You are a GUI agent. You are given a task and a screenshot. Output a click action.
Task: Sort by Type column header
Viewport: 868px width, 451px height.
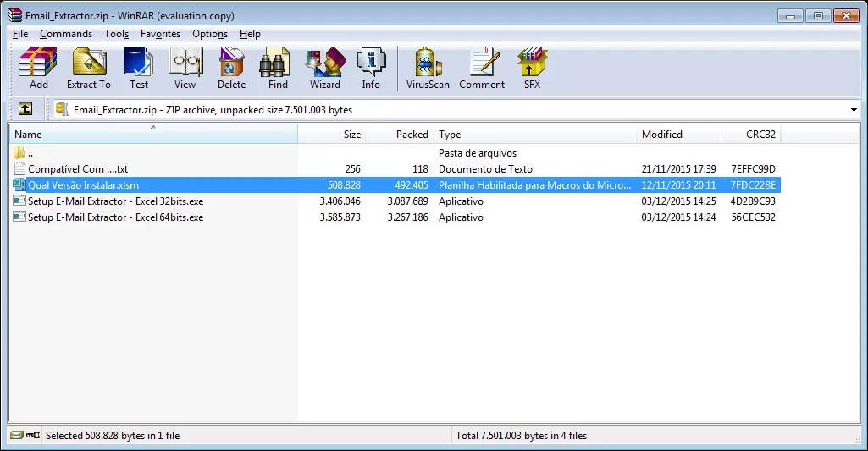pyautogui.click(x=534, y=134)
